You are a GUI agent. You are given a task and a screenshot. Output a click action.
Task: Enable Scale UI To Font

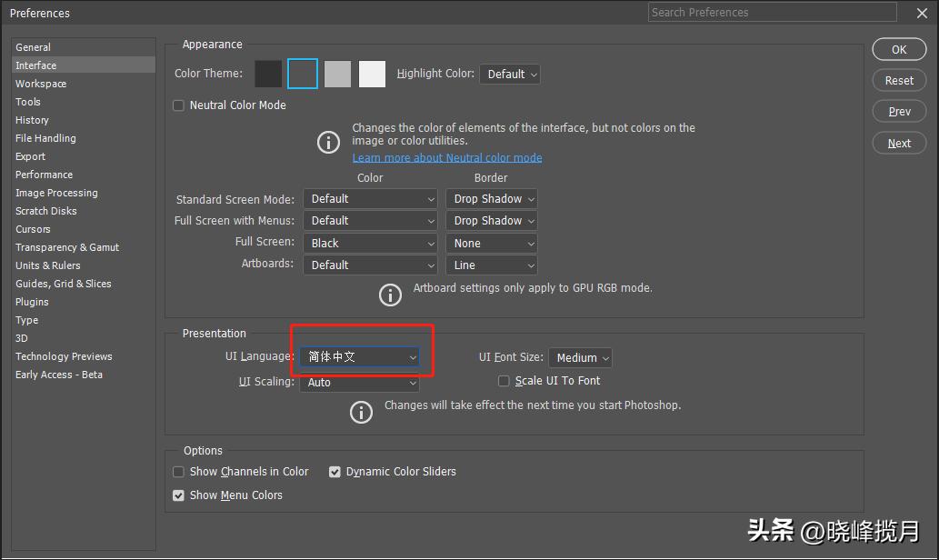(x=504, y=381)
